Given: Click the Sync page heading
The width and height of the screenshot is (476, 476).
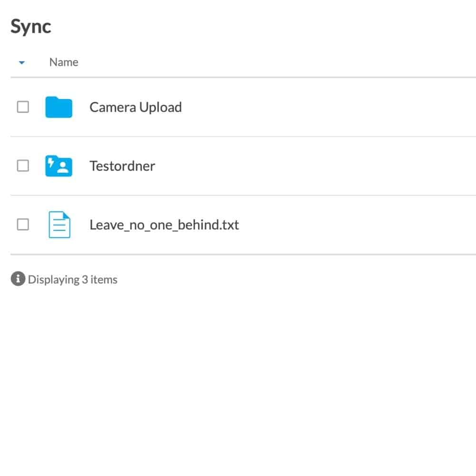Looking at the screenshot, I should coord(30,27).
